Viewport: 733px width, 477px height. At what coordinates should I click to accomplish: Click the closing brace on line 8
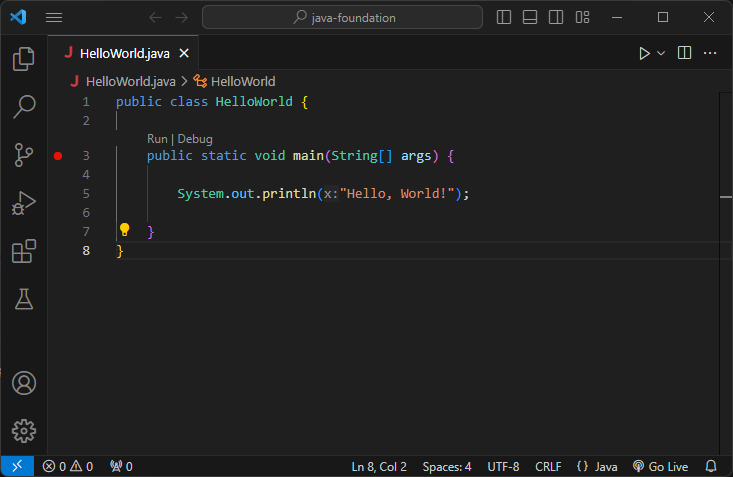120,251
